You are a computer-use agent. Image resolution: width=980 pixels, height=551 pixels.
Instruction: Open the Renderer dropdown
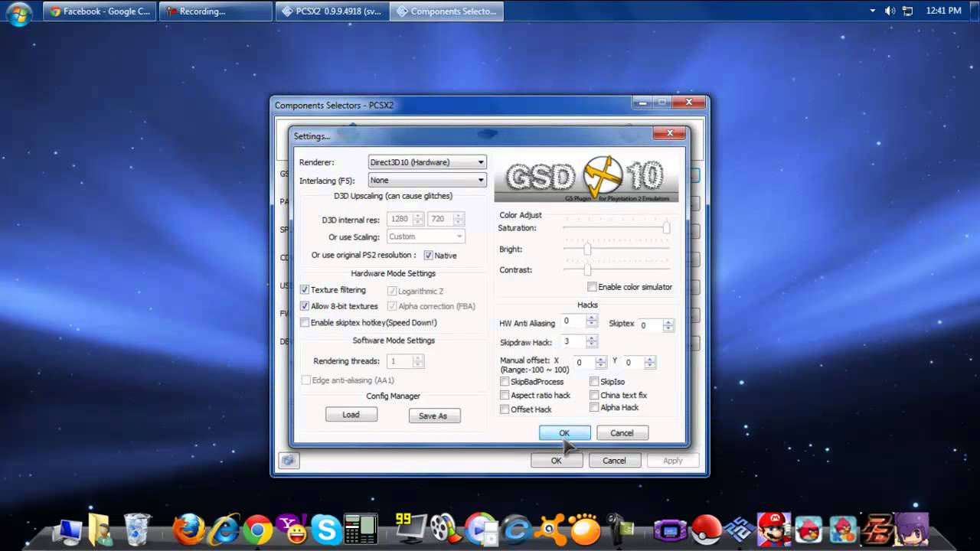[427, 162]
